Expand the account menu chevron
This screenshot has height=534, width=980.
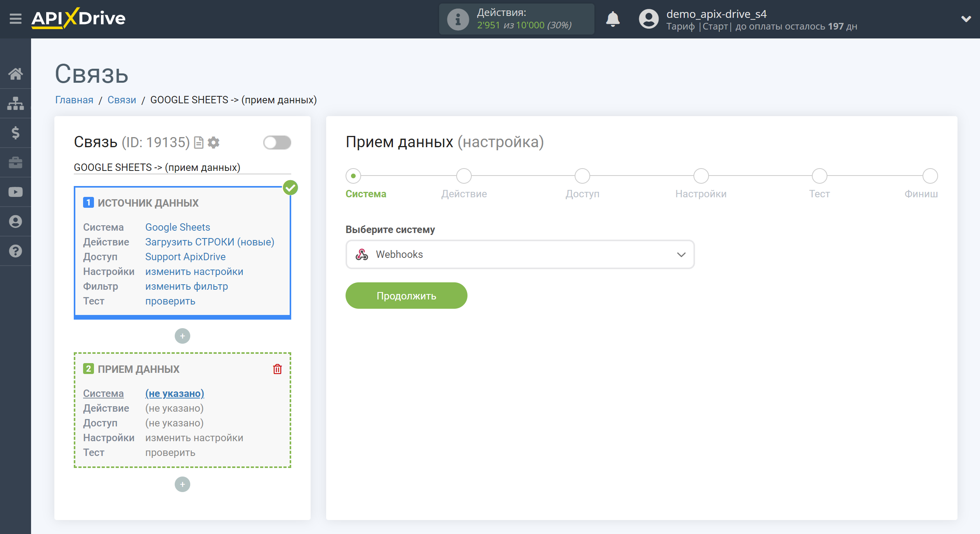click(966, 19)
